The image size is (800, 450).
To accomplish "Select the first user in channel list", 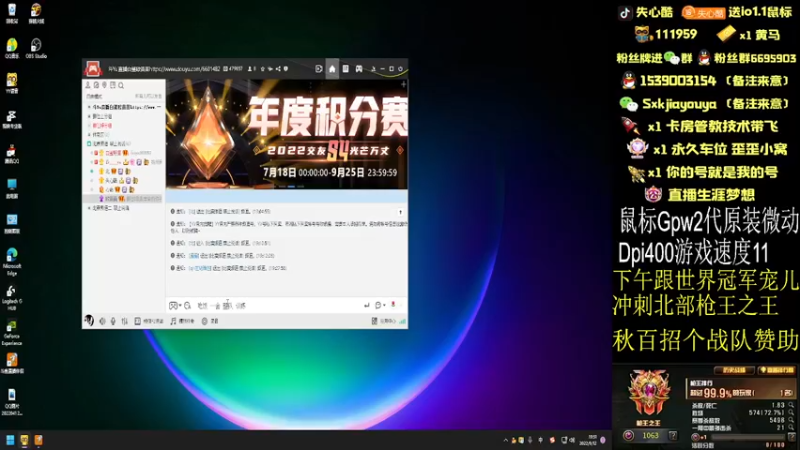I will click(123, 153).
